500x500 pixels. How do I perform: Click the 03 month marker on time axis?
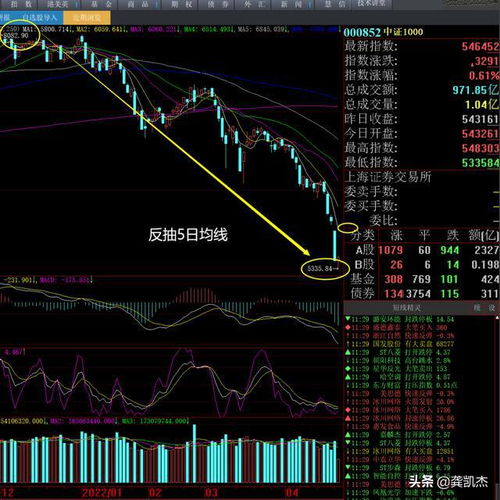[x=211, y=493]
